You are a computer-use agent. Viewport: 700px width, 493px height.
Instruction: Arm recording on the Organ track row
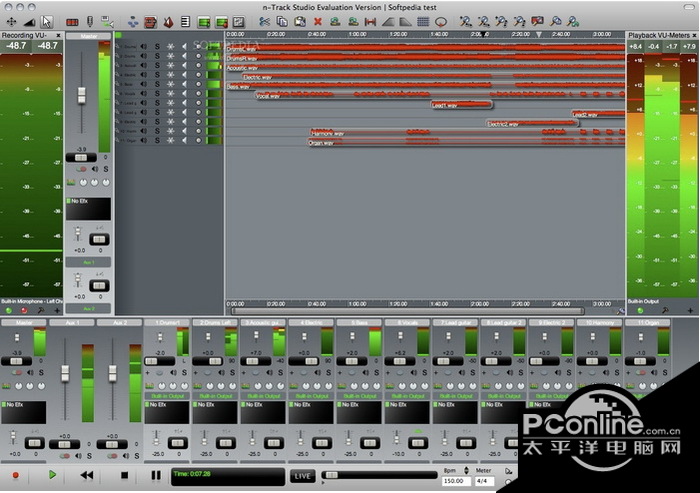[199, 140]
